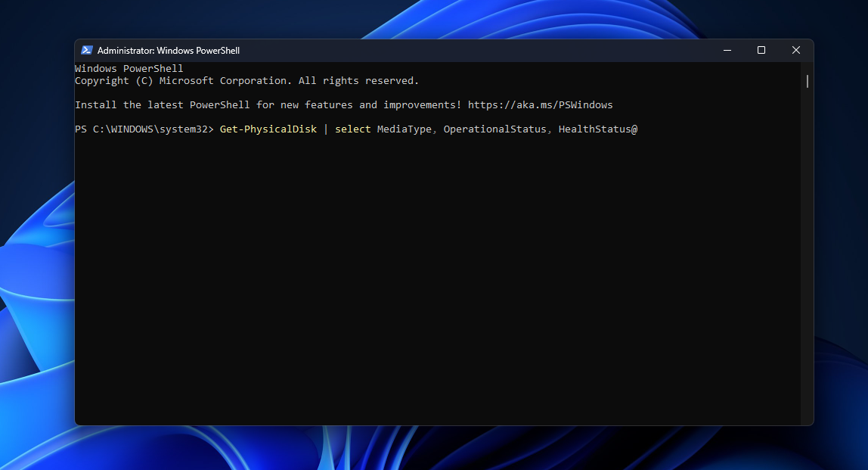Maximize the PowerShell window

[x=761, y=50]
